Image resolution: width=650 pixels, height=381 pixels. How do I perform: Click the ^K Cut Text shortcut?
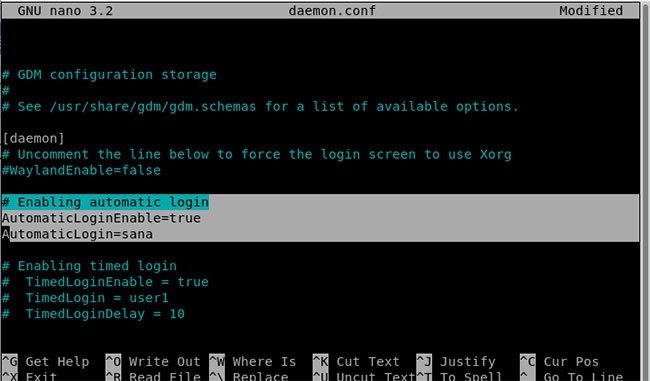[356, 362]
